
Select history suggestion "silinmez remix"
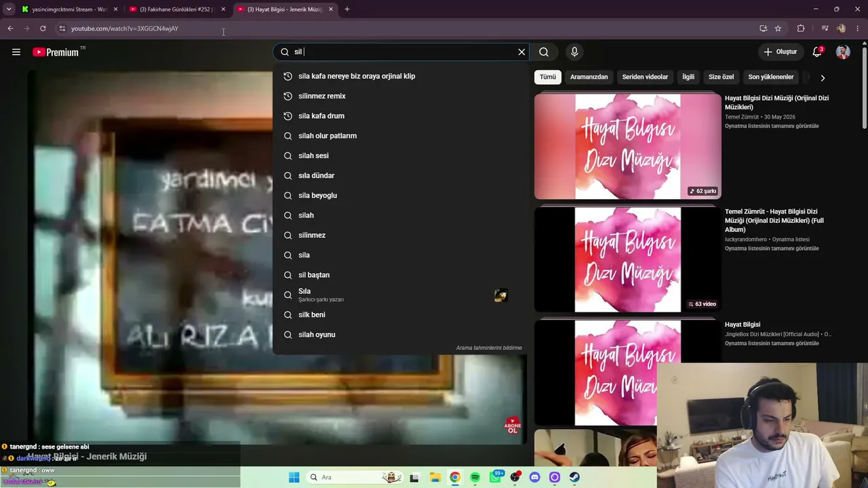[401, 96]
